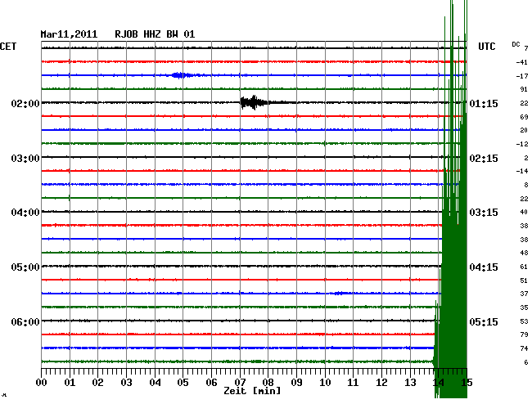Click minute 06 on the time axis
Viewport: 532px width, 404px height.
point(211,383)
